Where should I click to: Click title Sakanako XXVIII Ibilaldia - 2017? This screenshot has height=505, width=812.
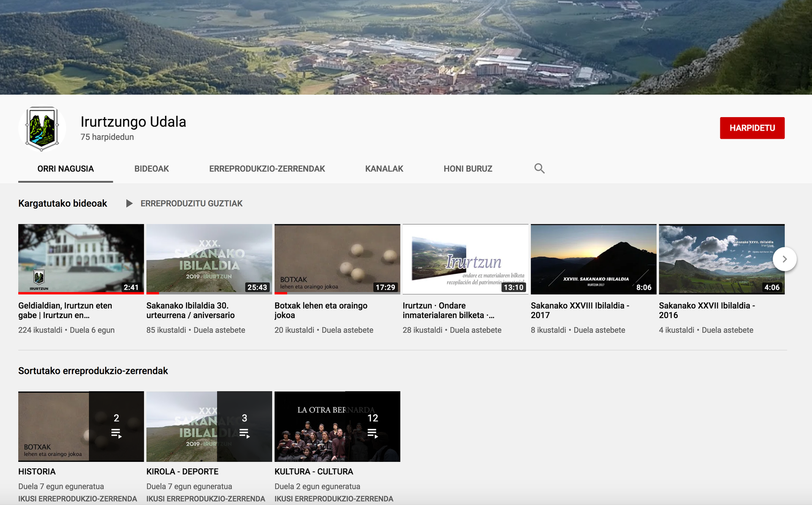(x=580, y=310)
